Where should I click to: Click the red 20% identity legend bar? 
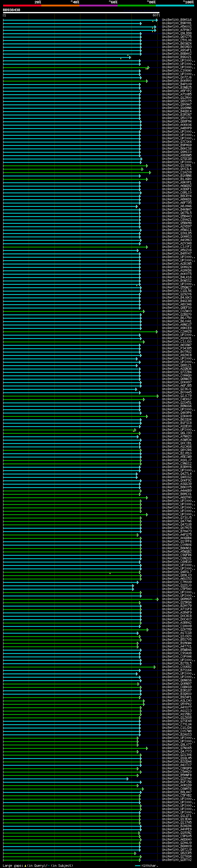click(x=22, y=6)
